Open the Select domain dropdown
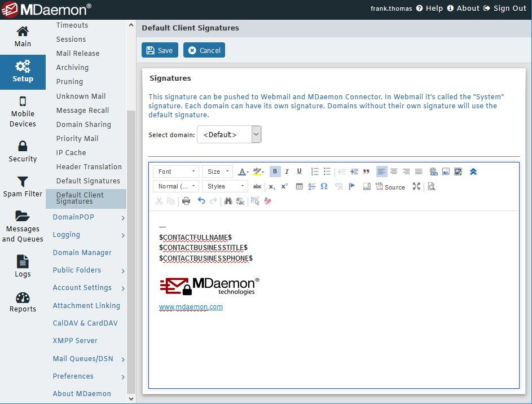 (x=229, y=134)
